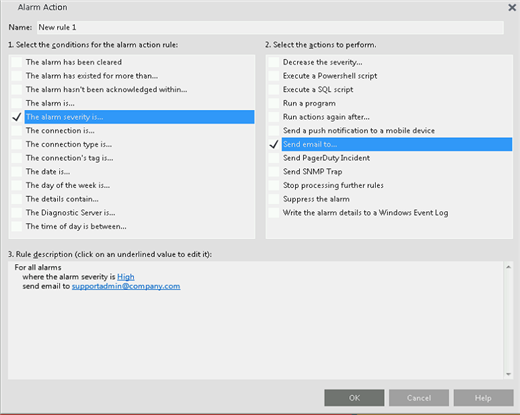The image size is (520, 415).
Task: Close the Alarm Action dialog
Action: point(512,8)
